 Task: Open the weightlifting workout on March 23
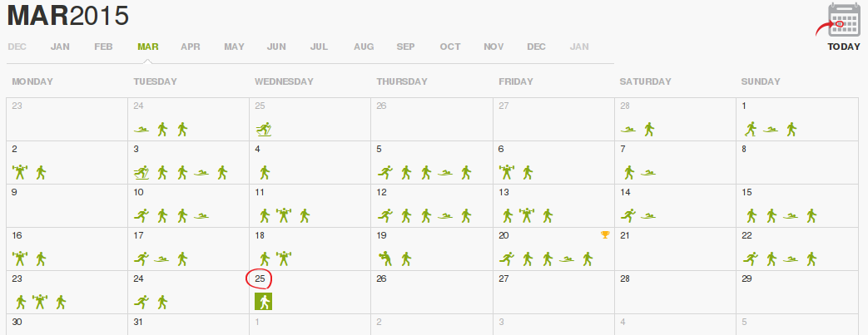click(x=40, y=302)
